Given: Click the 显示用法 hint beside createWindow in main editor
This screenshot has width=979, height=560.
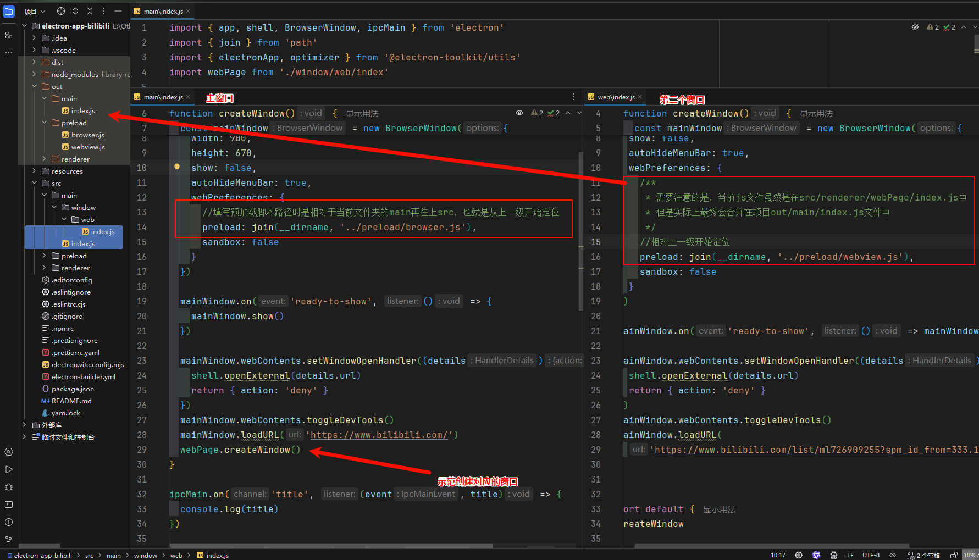Looking at the screenshot, I should coord(362,113).
